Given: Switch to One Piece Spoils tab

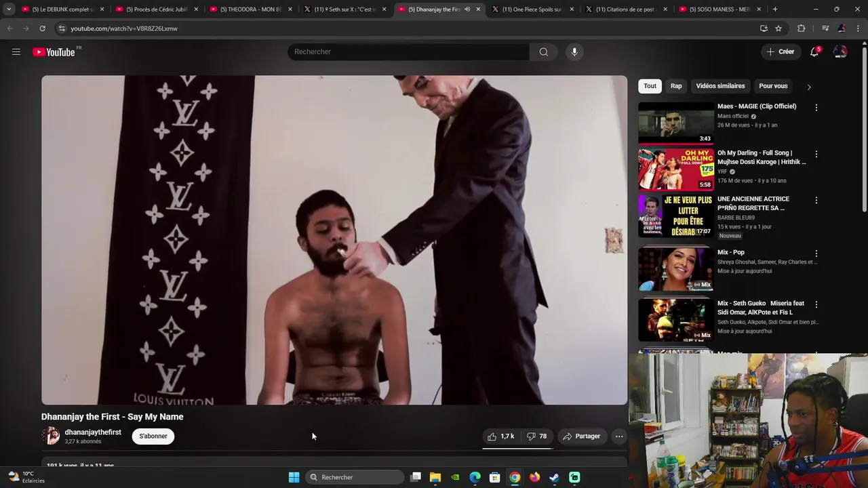Looking at the screenshot, I should click(x=532, y=9).
